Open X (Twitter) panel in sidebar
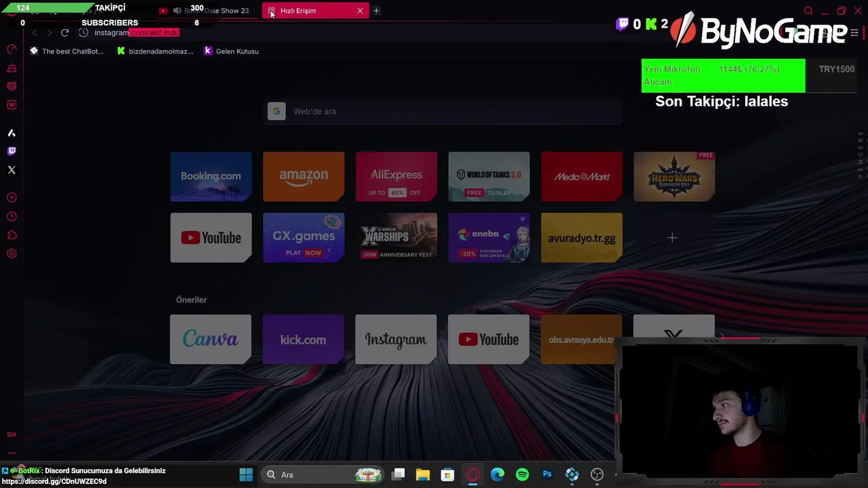 pyautogui.click(x=12, y=169)
